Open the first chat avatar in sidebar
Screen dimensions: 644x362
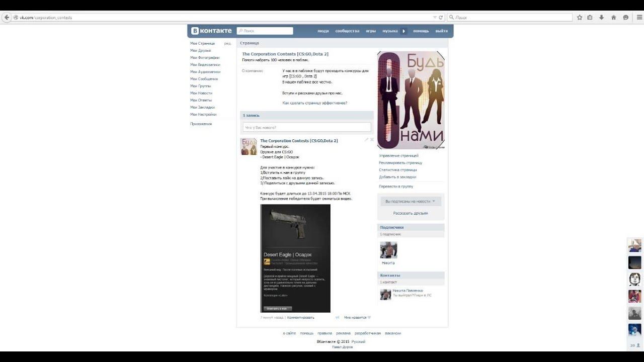634,245
